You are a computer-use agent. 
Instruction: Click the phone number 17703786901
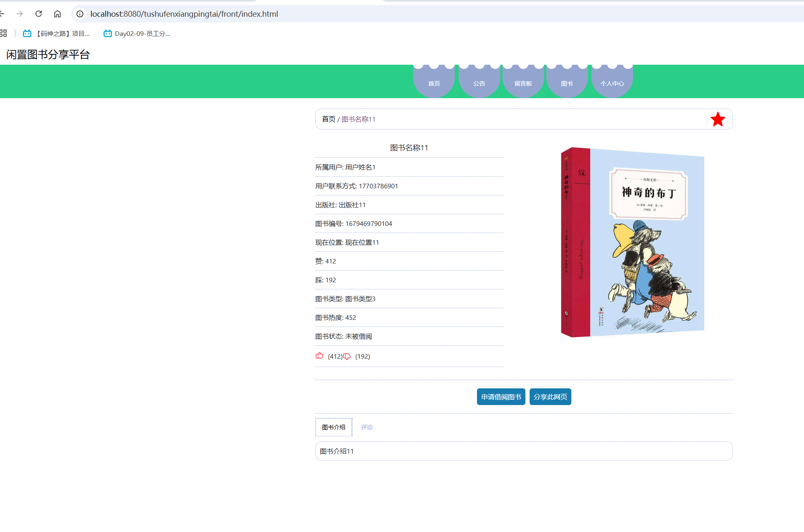pos(378,186)
